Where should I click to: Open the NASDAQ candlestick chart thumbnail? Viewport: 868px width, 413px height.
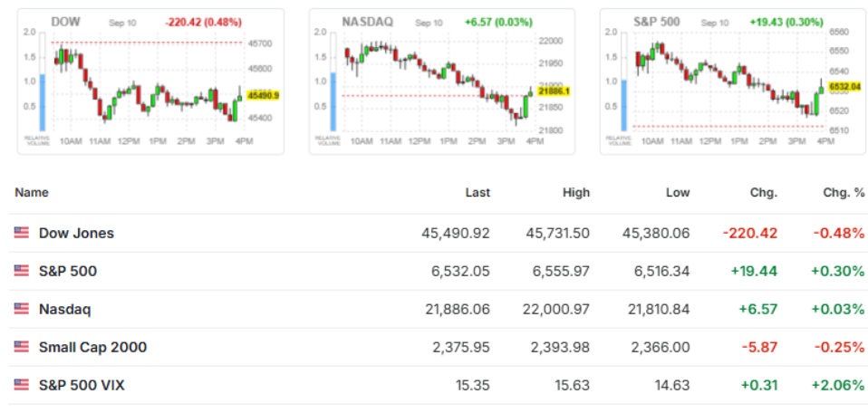coord(442,82)
